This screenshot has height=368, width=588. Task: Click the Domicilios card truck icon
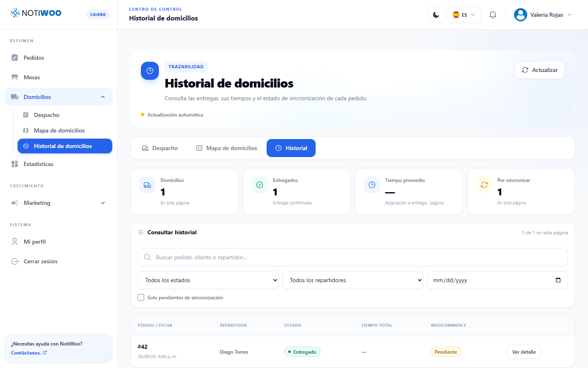(147, 185)
